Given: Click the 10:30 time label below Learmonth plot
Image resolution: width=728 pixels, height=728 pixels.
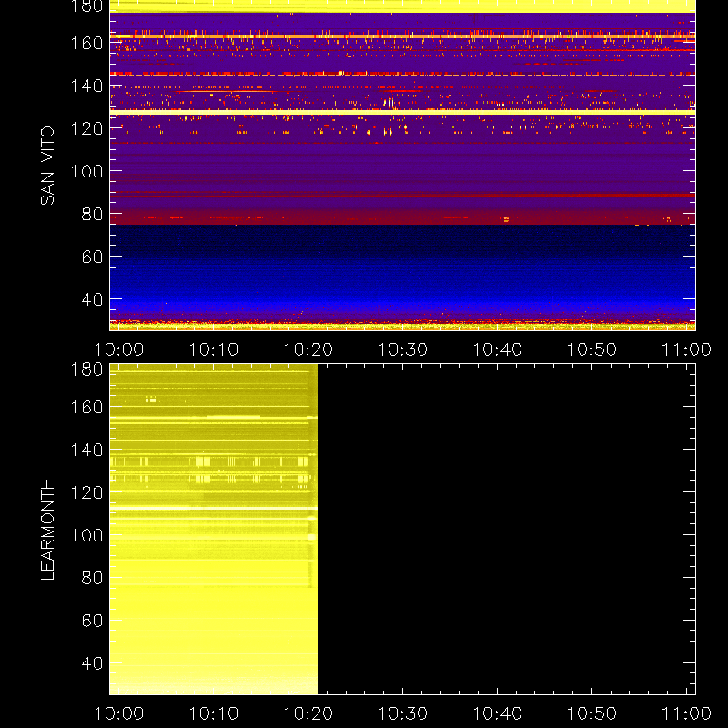Looking at the screenshot, I should [402, 713].
